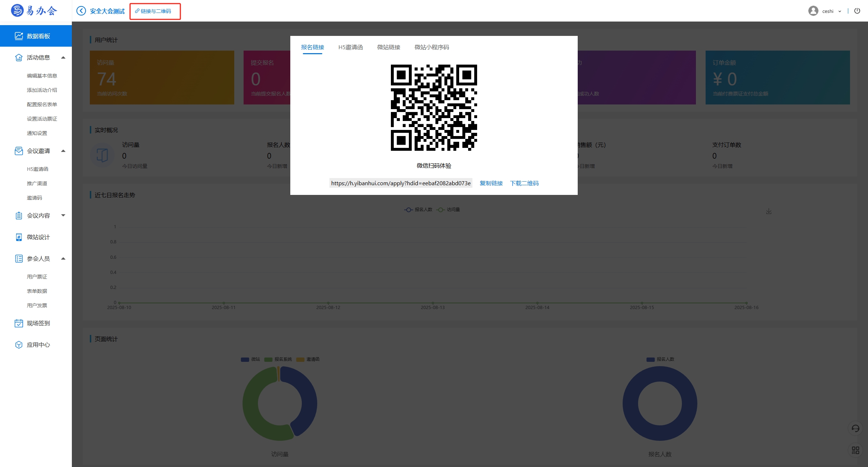
Task: Click the 下载二维码 link
Action: tap(524, 183)
